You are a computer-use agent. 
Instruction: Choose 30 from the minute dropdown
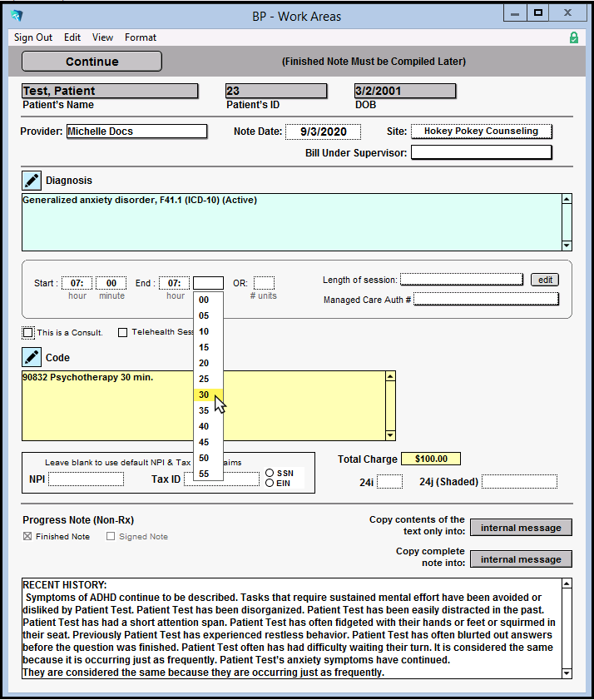(x=204, y=395)
